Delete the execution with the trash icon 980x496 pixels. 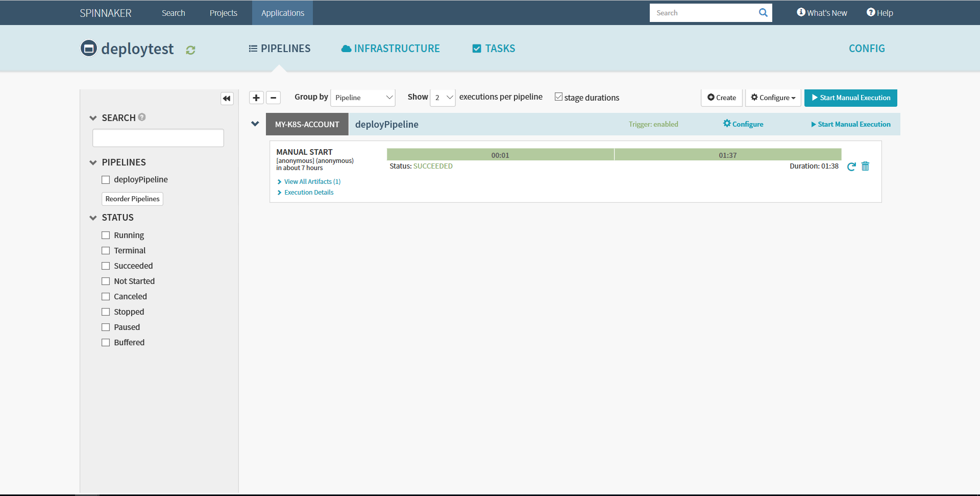[x=865, y=166]
